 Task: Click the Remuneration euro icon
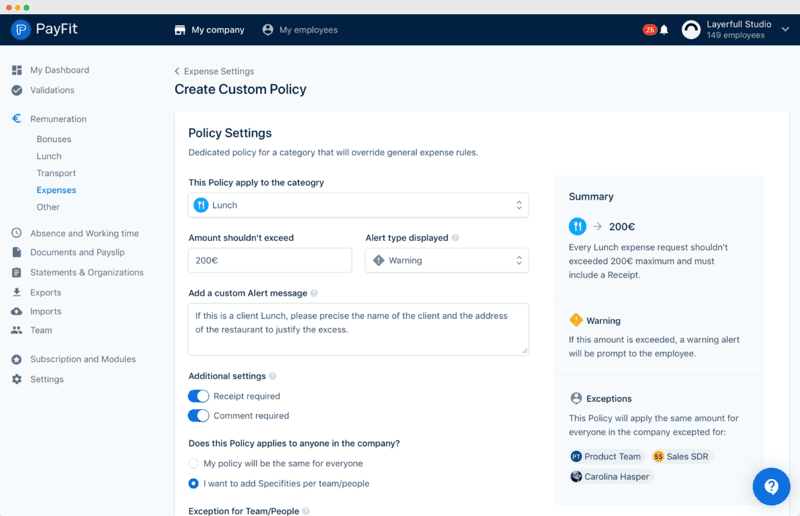[x=17, y=118]
